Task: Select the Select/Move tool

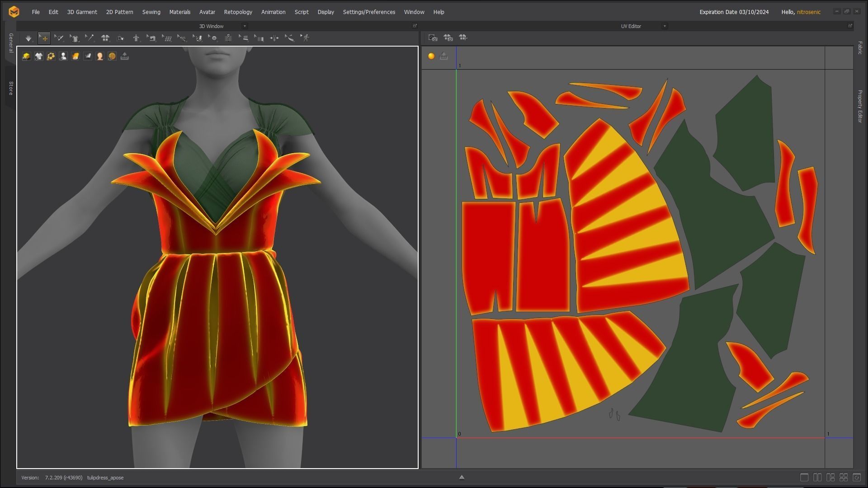Action: click(x=44, y=38)
